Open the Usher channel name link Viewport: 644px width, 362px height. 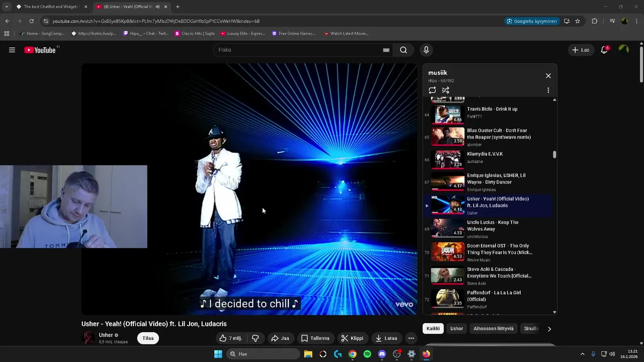(x=106, y=335)
